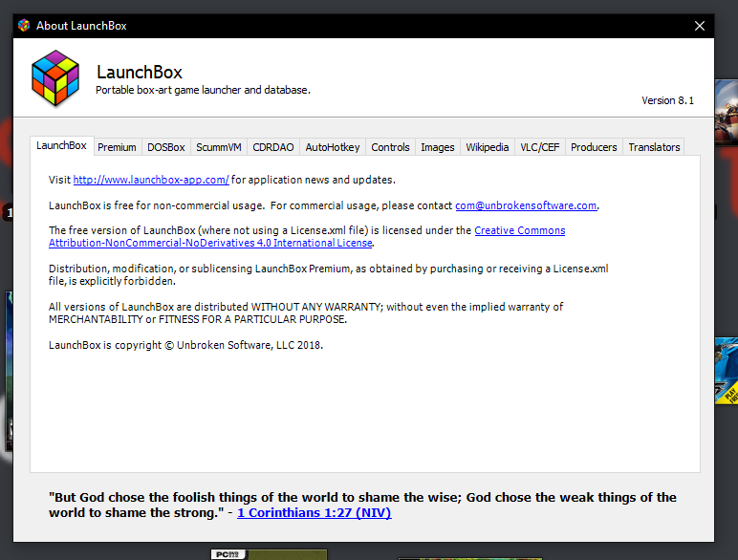Close the About LaunchBox dialog
This screenshot has width=738, height=560.
[x=700, y=26]
